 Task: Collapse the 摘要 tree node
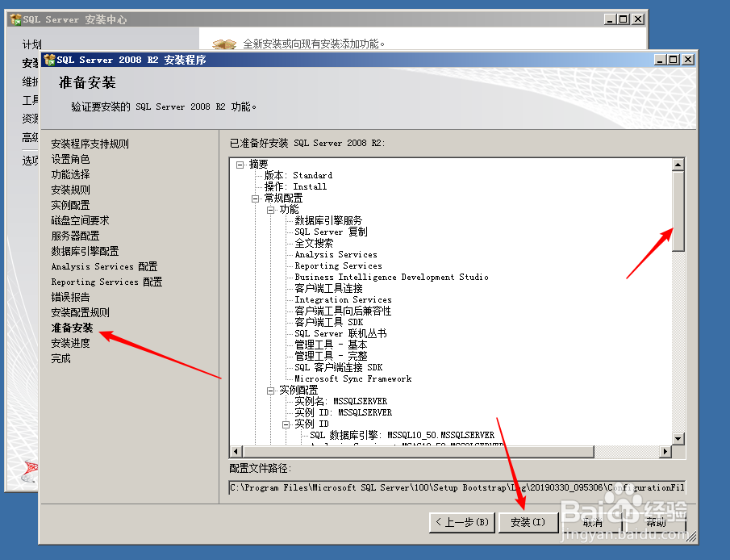240,165
